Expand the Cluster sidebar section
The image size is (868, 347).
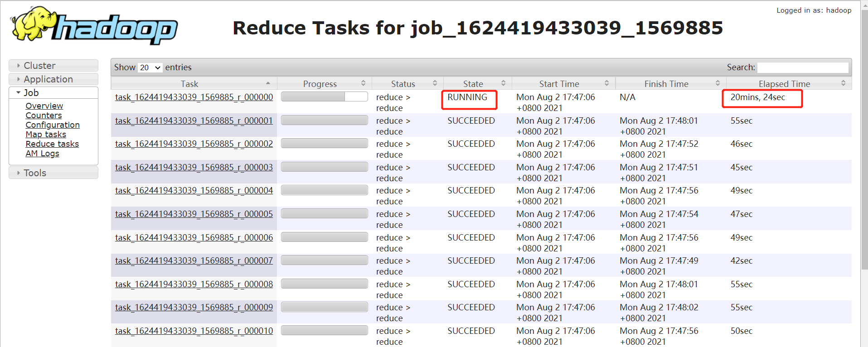click(53, 66)
